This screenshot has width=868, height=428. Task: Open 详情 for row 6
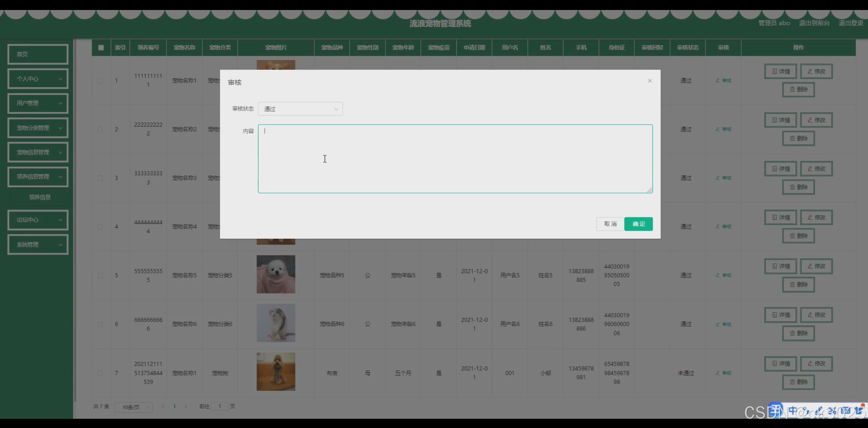coord(780,315)
